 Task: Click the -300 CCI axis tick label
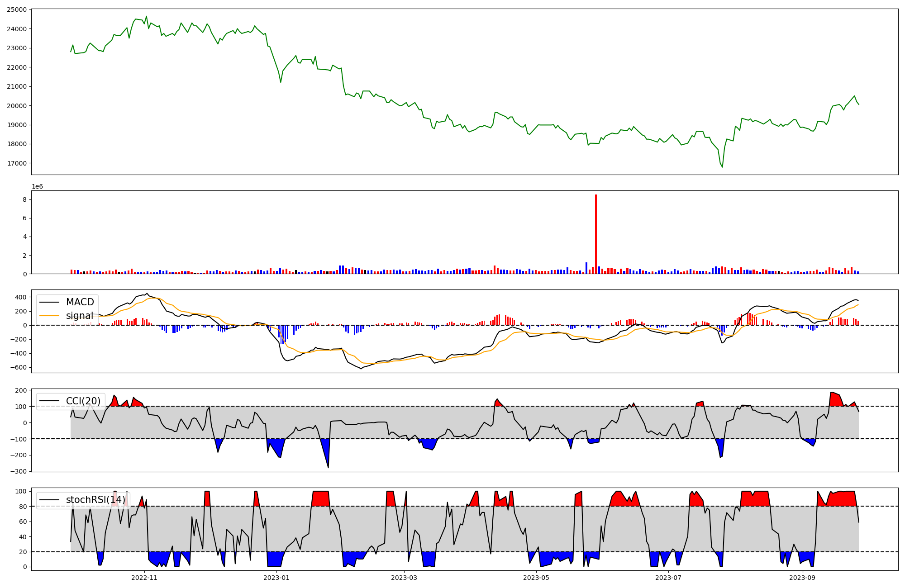[x=19, y=471]
